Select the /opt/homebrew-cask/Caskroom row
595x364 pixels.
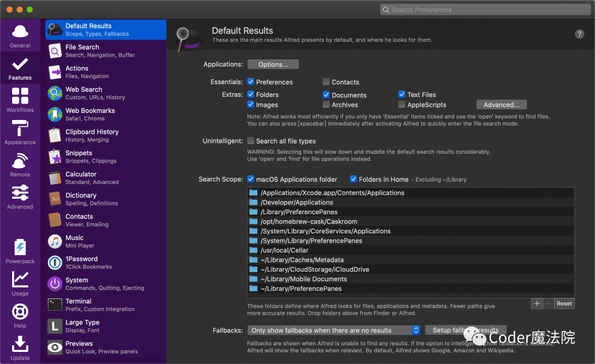(410, 221)
